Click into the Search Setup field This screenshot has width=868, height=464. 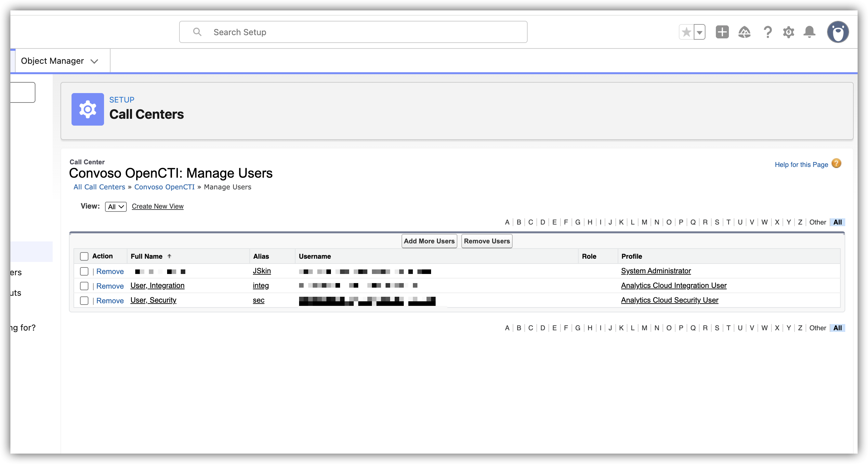353,32
